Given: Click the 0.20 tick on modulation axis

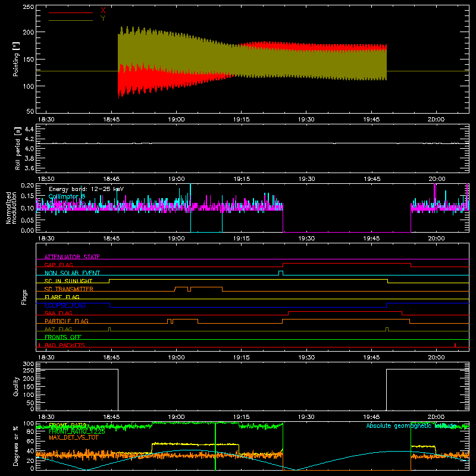Looking at the screenshot, I should click(x=27, y=186).
